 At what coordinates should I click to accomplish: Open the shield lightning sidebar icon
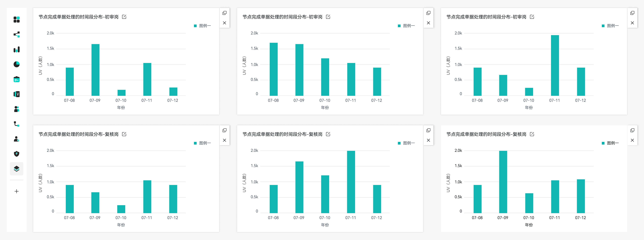tap(16, 154)
